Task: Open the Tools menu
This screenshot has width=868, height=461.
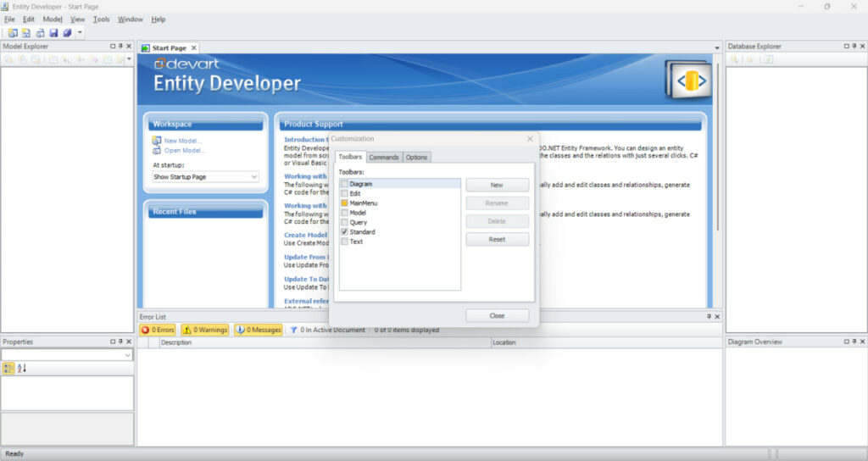Action: [x=102, y=19]
